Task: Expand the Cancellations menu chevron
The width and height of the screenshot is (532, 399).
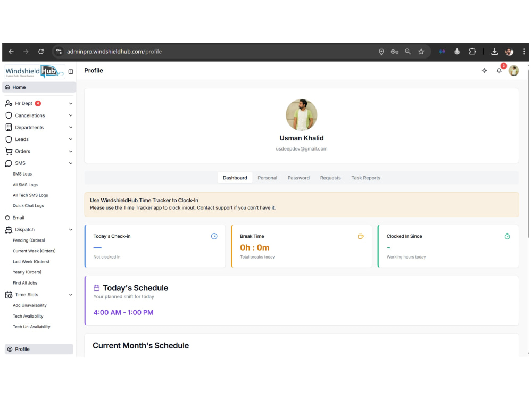Action: [x=71, y=115]
